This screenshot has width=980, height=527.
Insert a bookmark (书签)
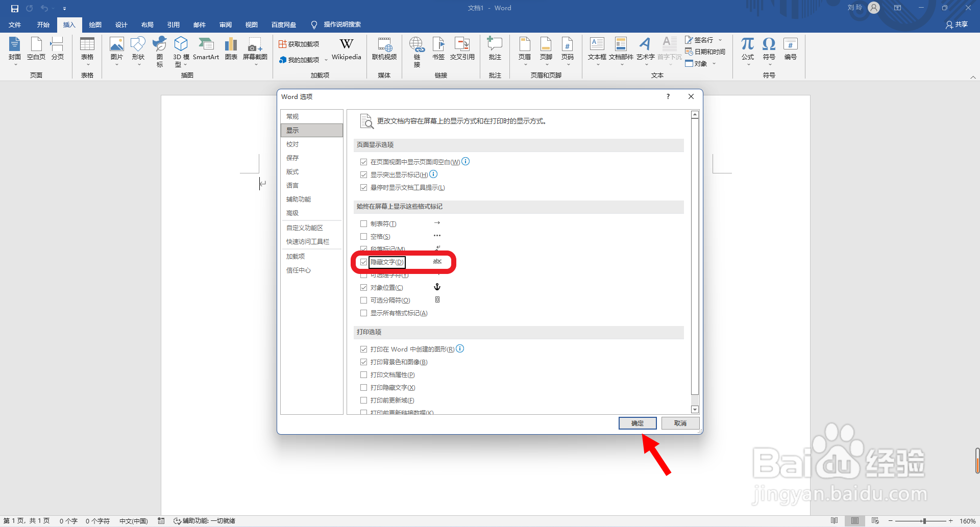[x=438, y=49]
